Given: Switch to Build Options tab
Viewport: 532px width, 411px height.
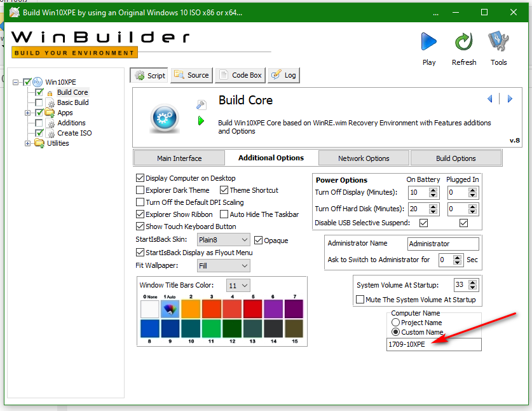Looking at the screenshot, I should [456, 158].
